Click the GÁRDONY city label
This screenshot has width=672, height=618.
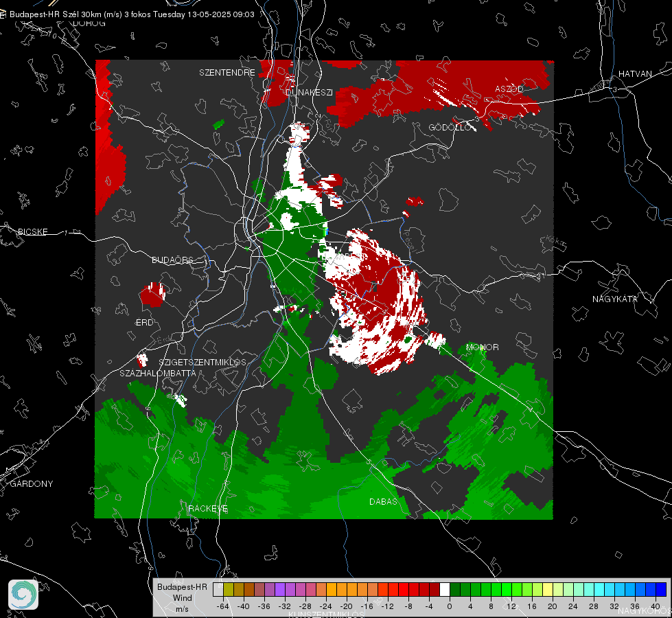32,484
